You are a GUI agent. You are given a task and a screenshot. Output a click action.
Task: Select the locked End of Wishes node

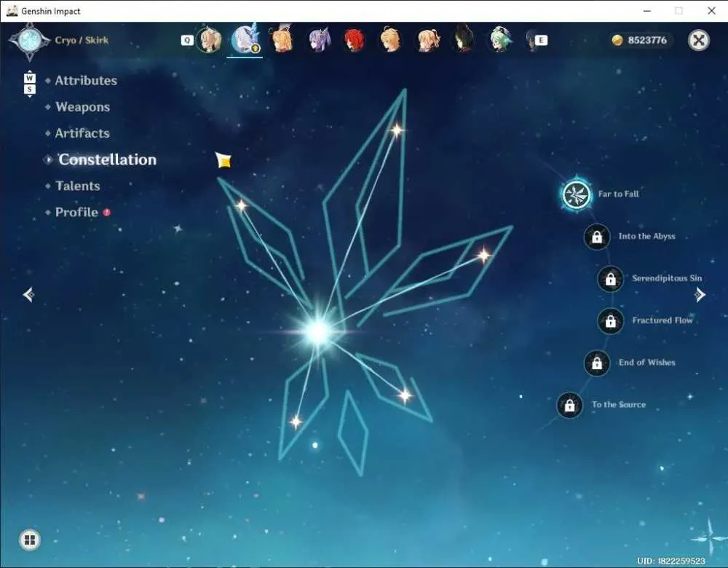597,363
